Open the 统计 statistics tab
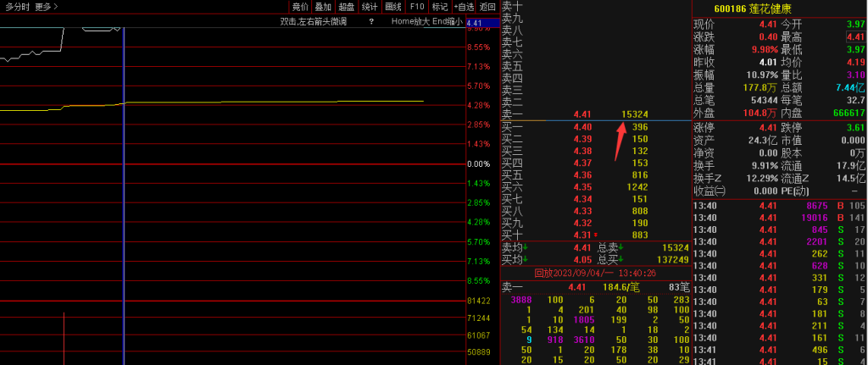 pyautogui.click(x=370, y=7)
